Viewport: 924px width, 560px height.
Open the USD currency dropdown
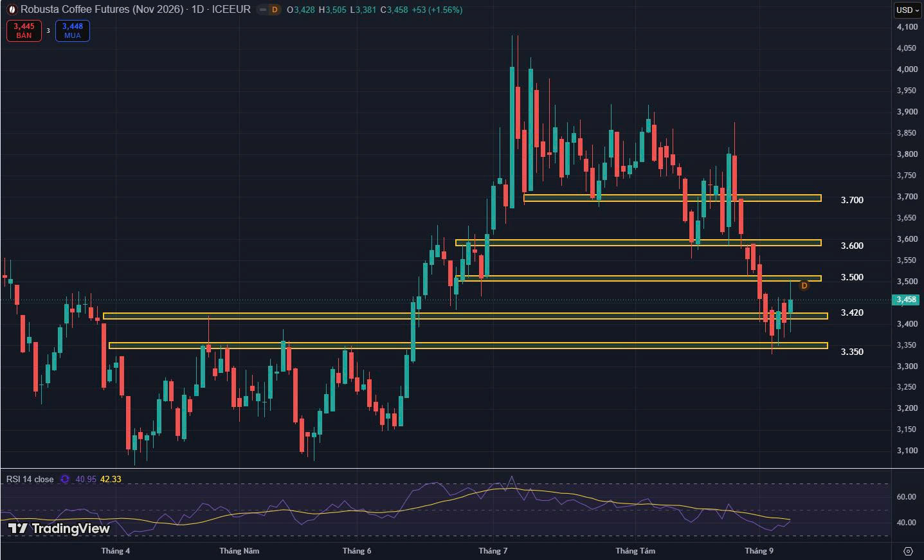[x=908, y=10]
